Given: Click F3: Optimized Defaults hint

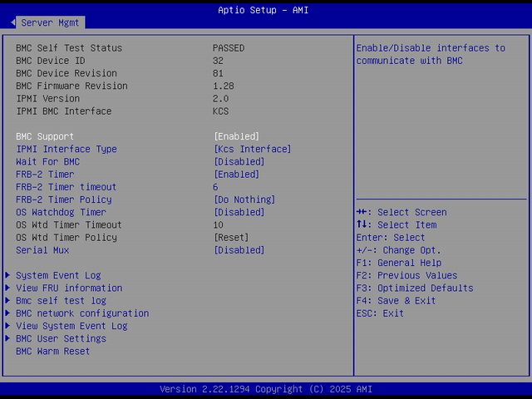Looking at the screenshot, I should (415, 288).
